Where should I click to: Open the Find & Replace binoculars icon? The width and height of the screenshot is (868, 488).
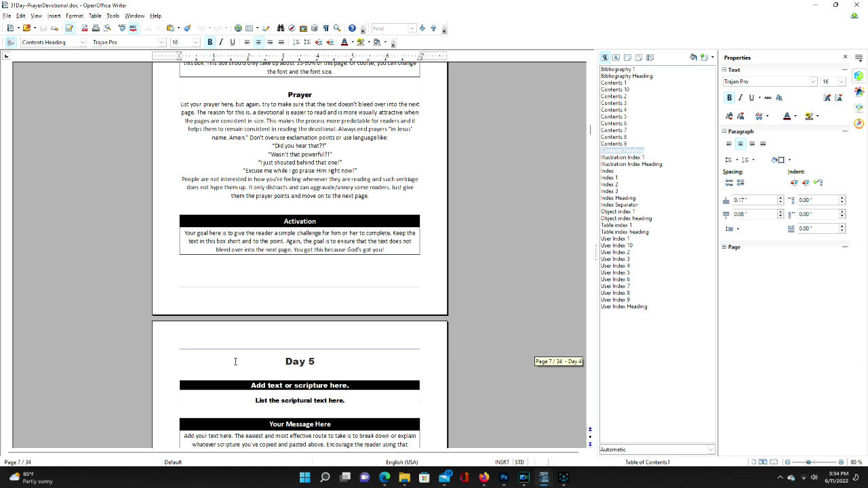pos(281,28)
